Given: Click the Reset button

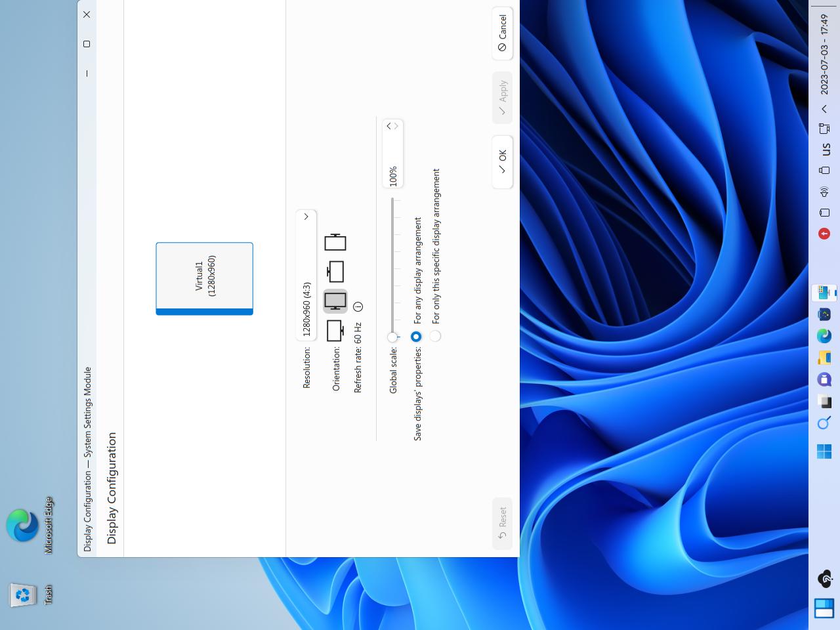Looking at the screenshot, I should click(x=502, y=523).
